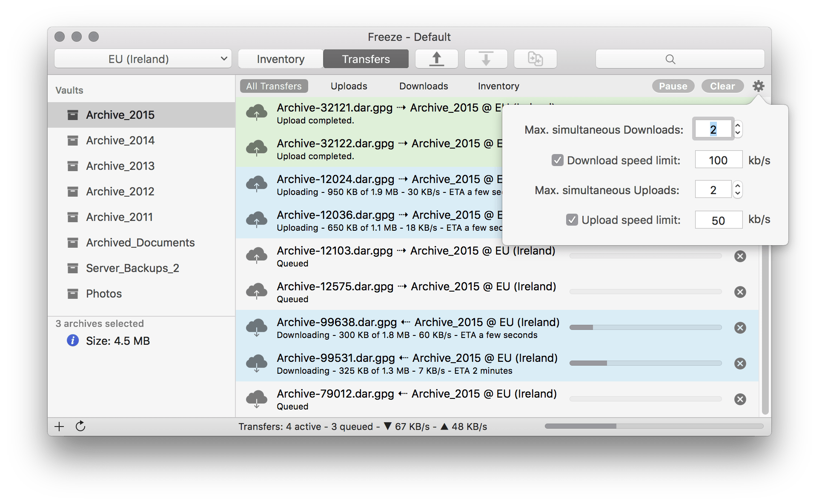Select the Downloads filter tab
819x504 pixels.
(423, 86)
